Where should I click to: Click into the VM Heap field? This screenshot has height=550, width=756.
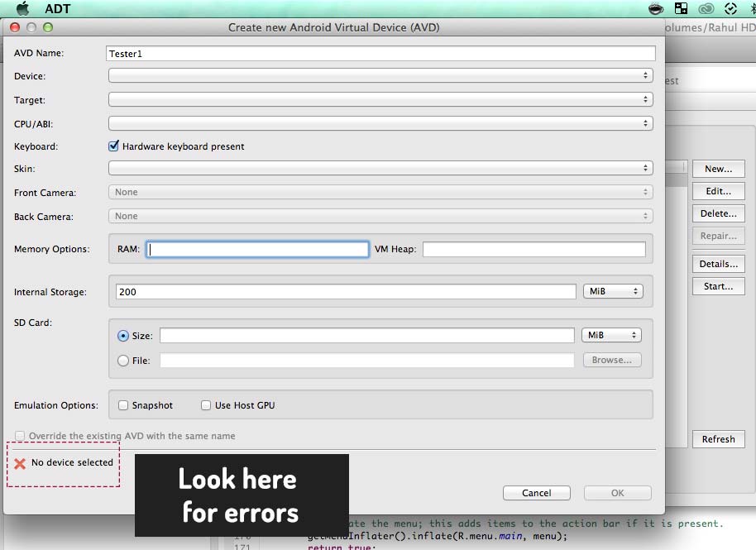tap(534, 249)
